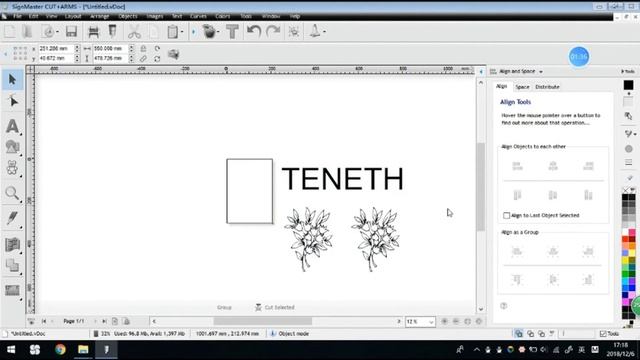Open Chrome from the taskbar
The height and width of the screenshot is (360, 640).
60,350
